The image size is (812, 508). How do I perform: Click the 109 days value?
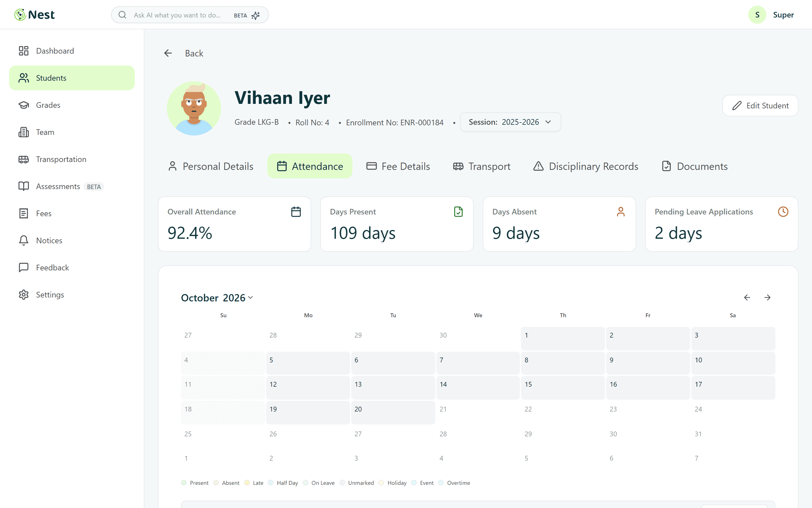tap(363, 233)
